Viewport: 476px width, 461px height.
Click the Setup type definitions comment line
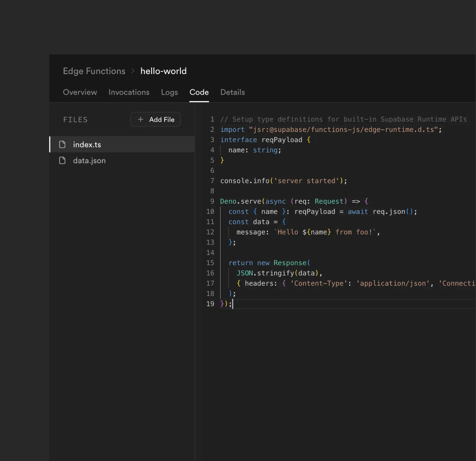pos(343,119)
